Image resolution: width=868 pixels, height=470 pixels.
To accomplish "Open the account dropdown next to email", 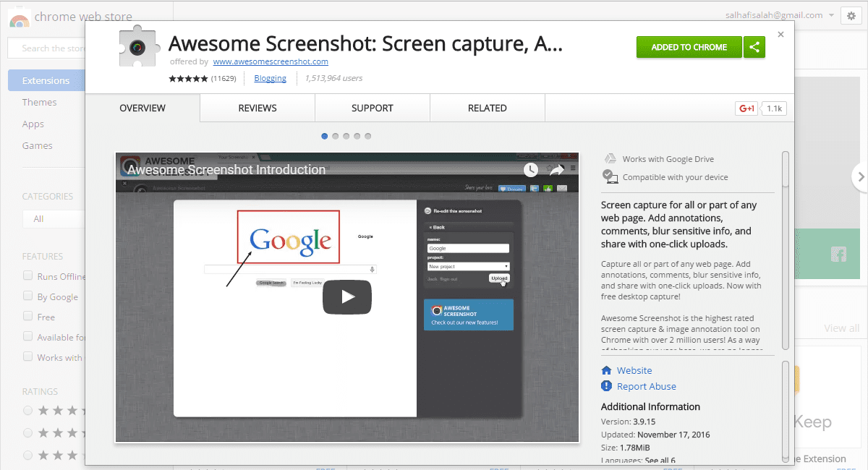I will (831, 15).
